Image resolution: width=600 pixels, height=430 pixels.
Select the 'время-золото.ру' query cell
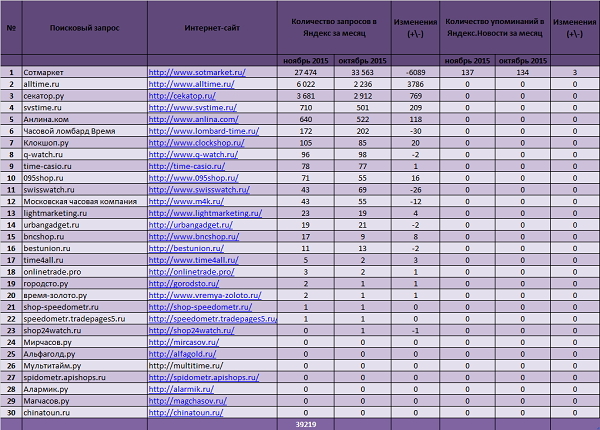[85, 295]
